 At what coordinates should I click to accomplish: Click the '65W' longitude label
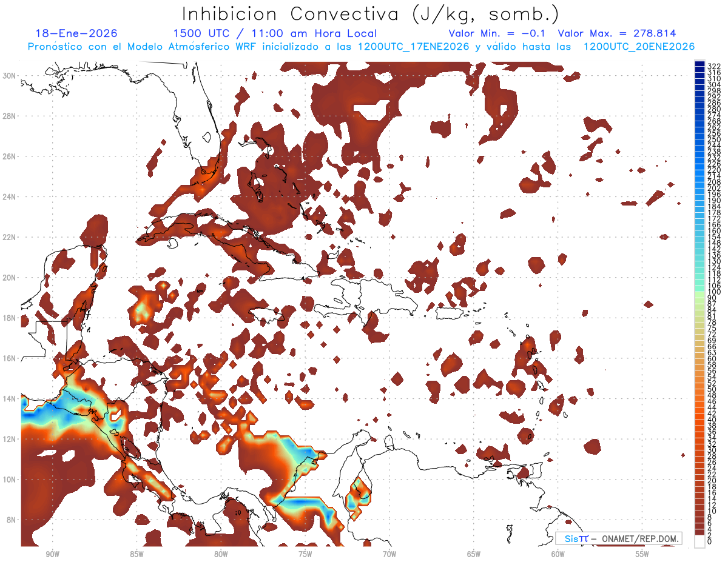(474, 554)
